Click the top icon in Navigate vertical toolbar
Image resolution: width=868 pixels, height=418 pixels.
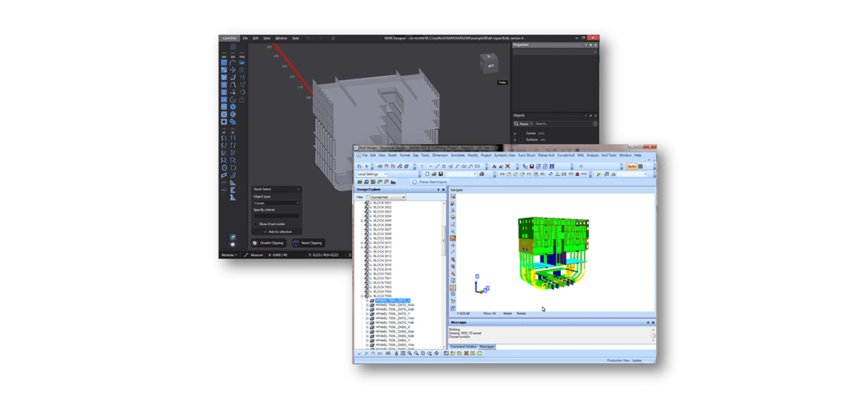coord(453,197)
